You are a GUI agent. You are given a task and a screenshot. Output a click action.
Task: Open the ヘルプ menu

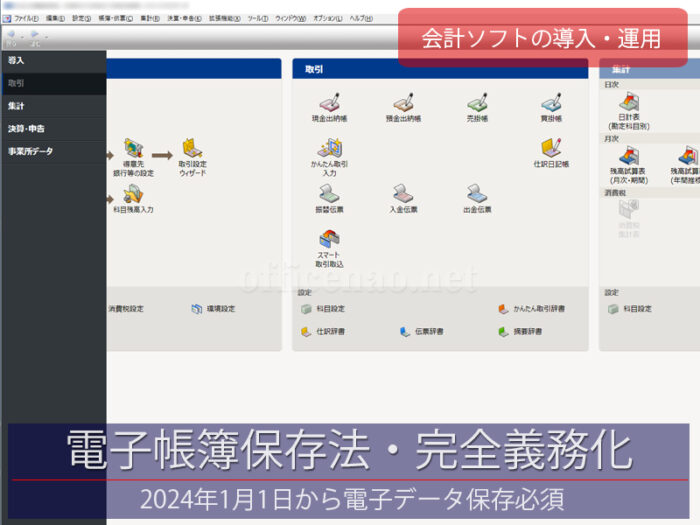[x=361, y=18]
